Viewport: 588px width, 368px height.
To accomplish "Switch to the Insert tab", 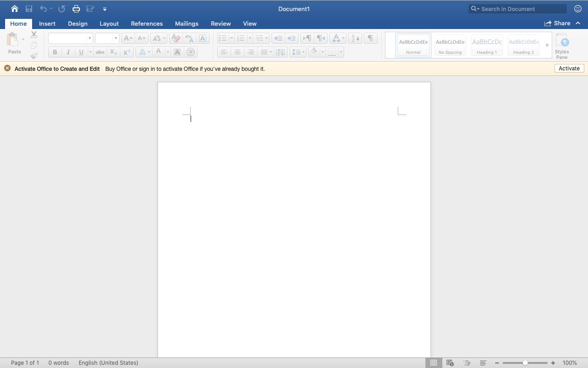I will pos(47,23).
